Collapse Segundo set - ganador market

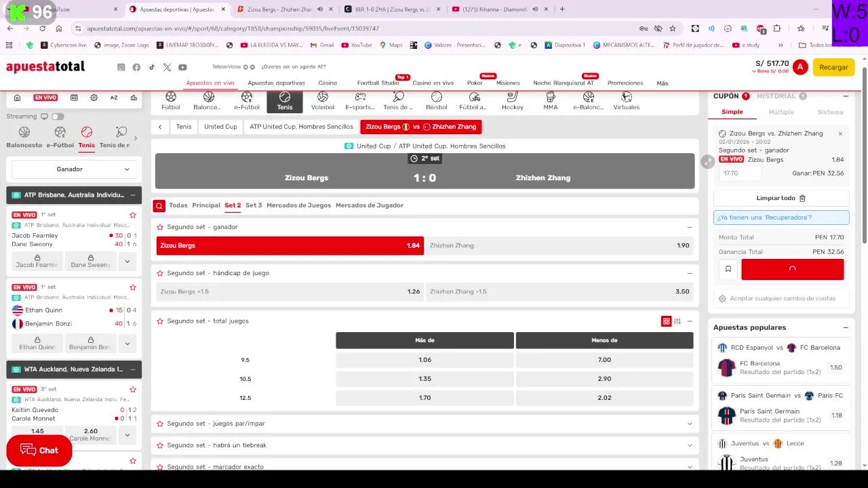(690, 227)
